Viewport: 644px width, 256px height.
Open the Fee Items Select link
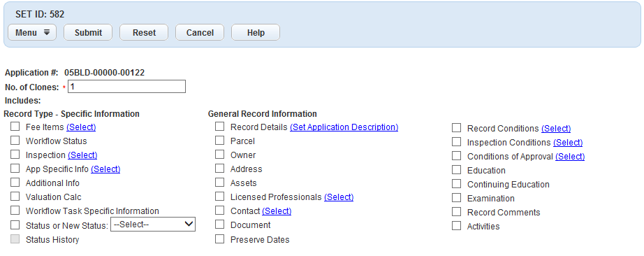(x=81, y=127)
